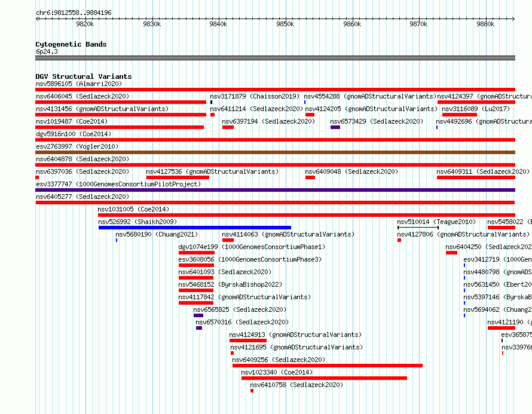
Task: Click the blue nsv526992 (Shaikh2009) bar
Action: 195,228
